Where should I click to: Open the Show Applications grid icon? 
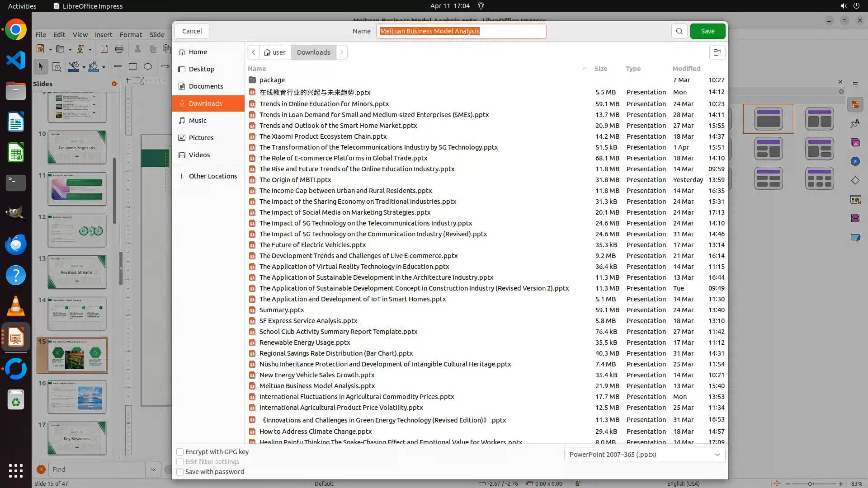click(16, 470)
